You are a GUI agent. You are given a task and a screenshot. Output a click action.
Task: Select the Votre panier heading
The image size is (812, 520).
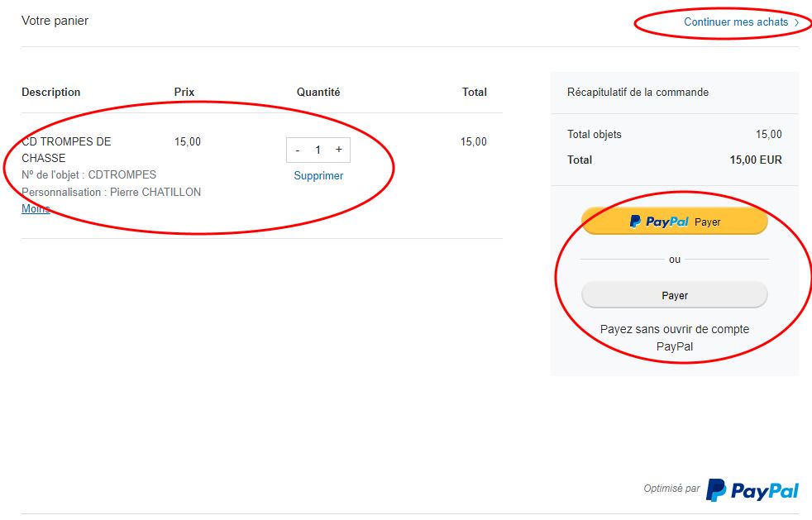click(x=55, y=21)
